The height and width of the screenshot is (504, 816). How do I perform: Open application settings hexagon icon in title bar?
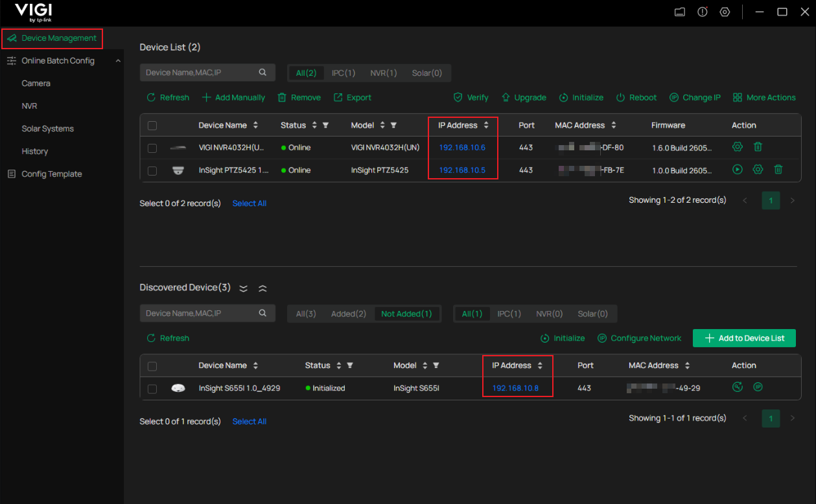pos(725,12)
